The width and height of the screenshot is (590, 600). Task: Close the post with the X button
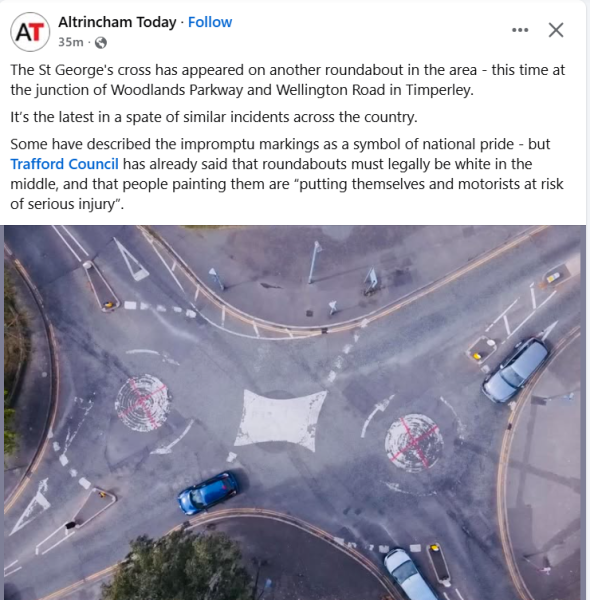556,30
